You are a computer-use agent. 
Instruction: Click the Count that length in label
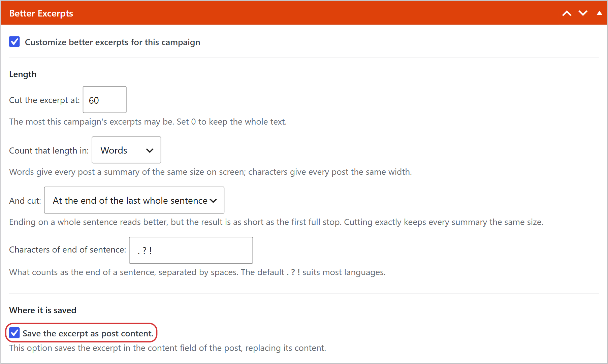(49, 151)
